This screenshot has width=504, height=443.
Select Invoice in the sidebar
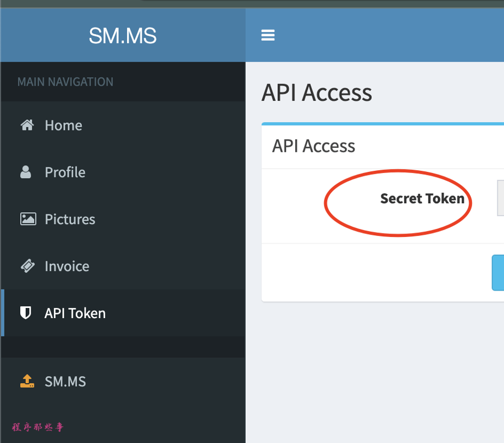[x=67, y=267]
